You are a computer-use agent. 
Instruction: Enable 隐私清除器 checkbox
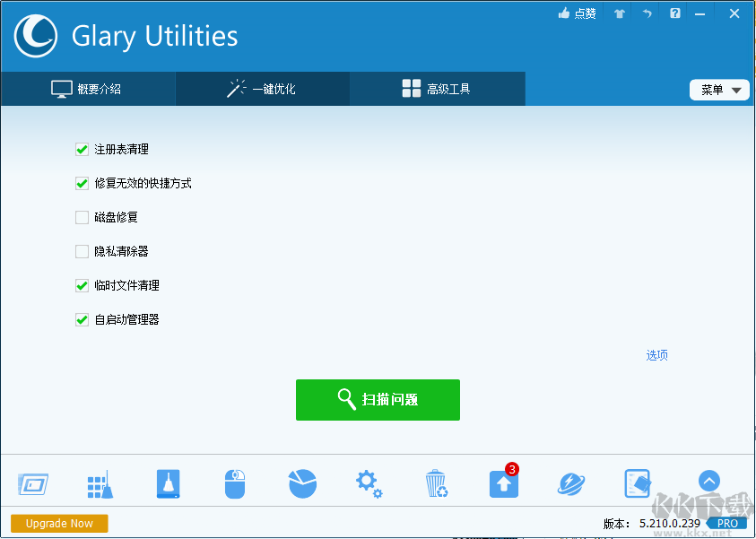(82, 251)
